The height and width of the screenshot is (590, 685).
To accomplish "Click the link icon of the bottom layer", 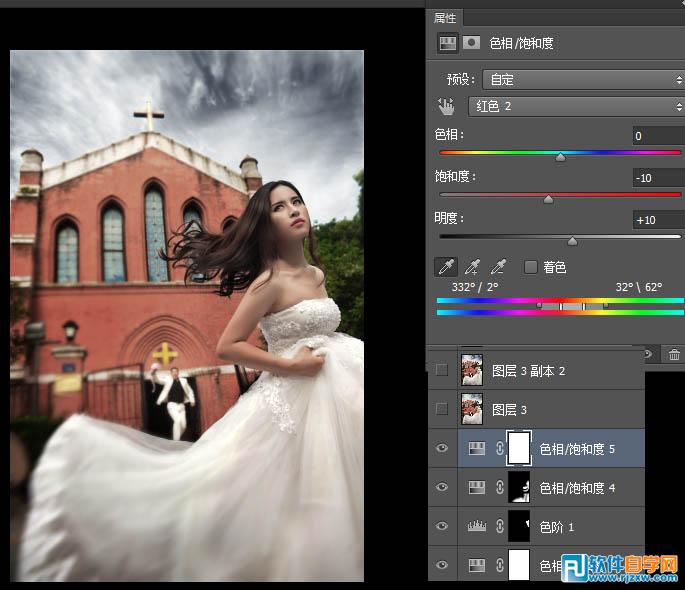I will point(500,565).
